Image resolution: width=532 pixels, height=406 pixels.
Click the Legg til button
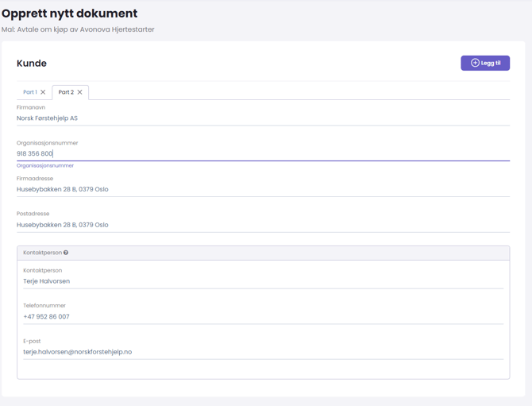[485, 63]
